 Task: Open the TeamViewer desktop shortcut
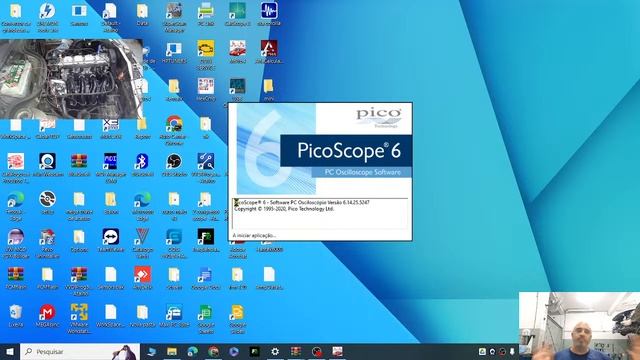point(111,237)
